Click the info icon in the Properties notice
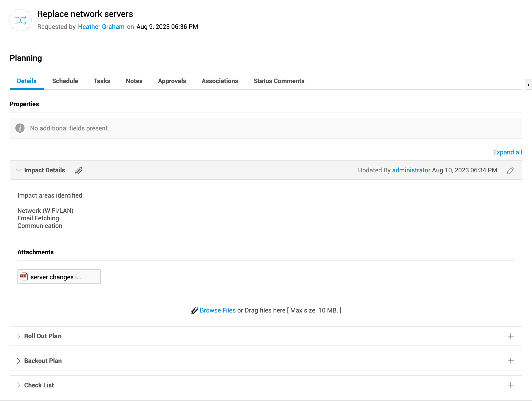Viewport: 532px width, 401px height. click(x=20, y=128)
